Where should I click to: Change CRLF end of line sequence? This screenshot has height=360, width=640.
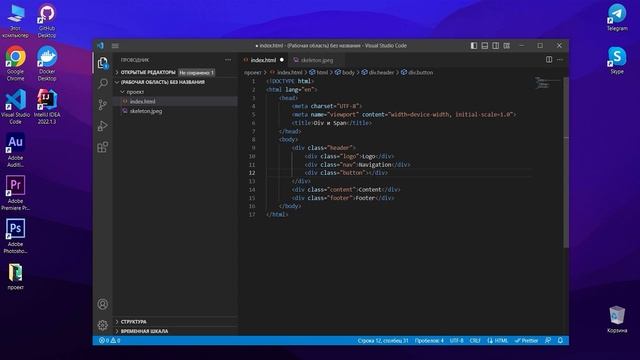click(x=475, y=340)
